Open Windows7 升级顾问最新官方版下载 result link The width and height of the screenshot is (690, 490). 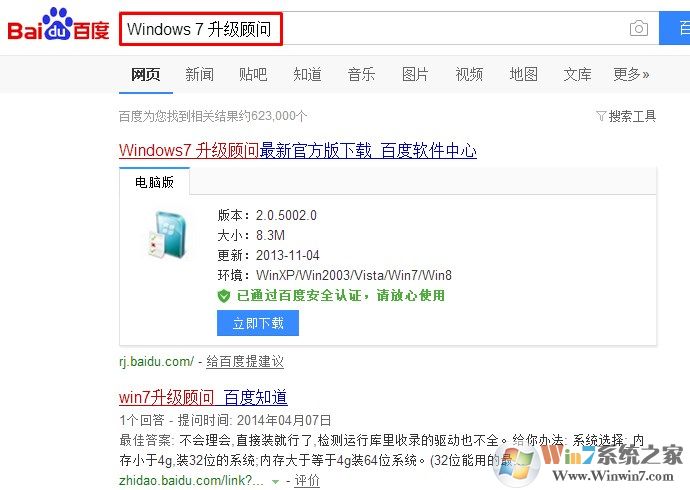[x=298, y=150]
